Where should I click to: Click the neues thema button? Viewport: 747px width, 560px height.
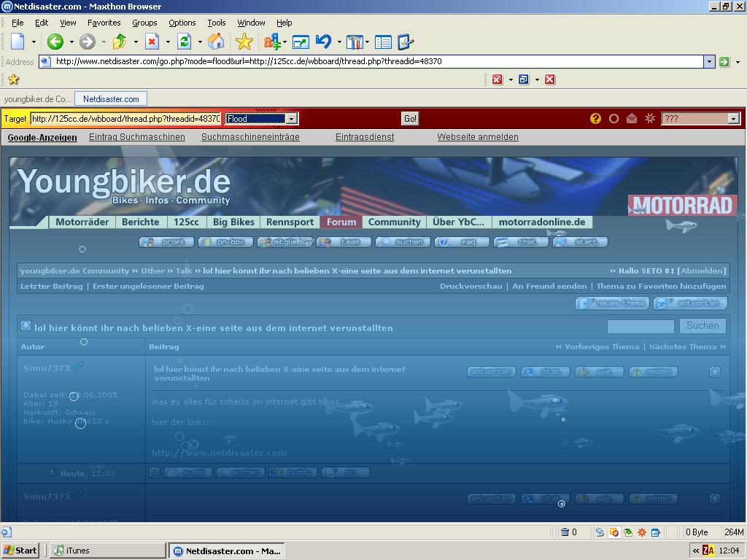613,303
